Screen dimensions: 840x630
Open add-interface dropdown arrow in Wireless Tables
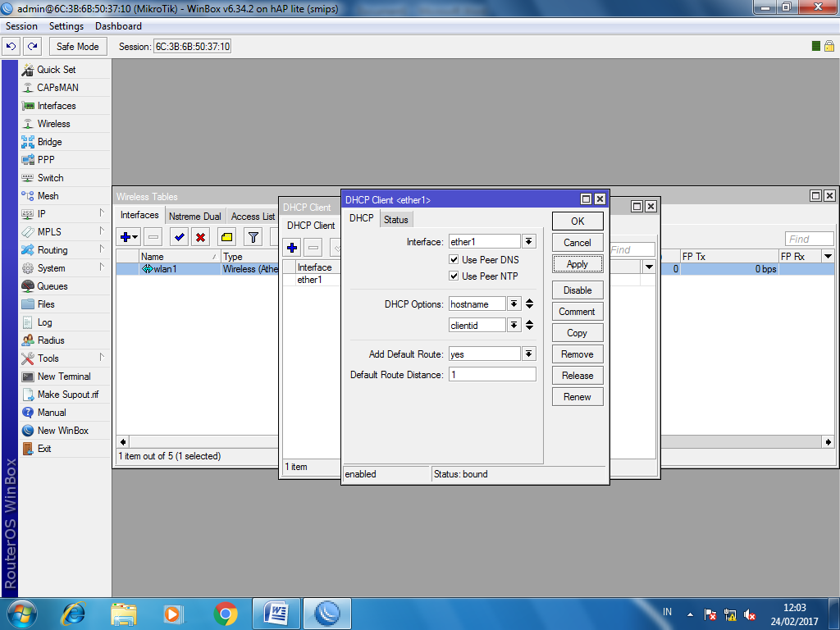[135, 237]
